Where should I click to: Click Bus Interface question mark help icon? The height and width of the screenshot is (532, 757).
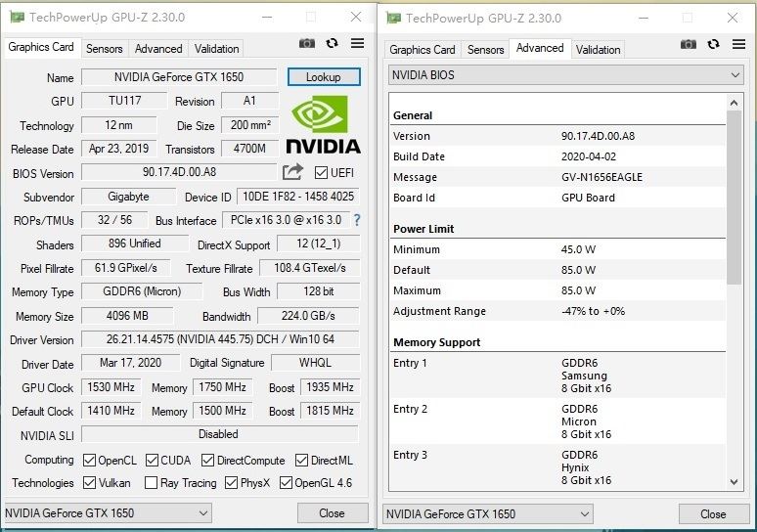click(x=357, y=220)
